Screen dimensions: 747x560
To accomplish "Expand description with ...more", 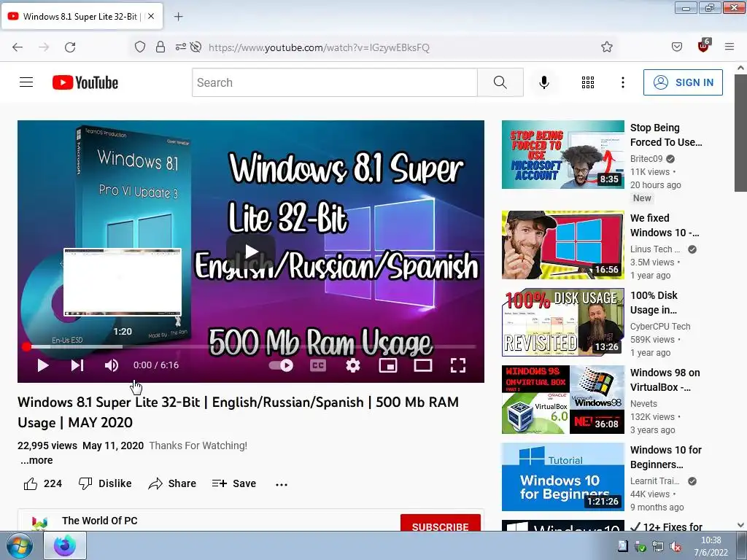I will pos(36,460).
